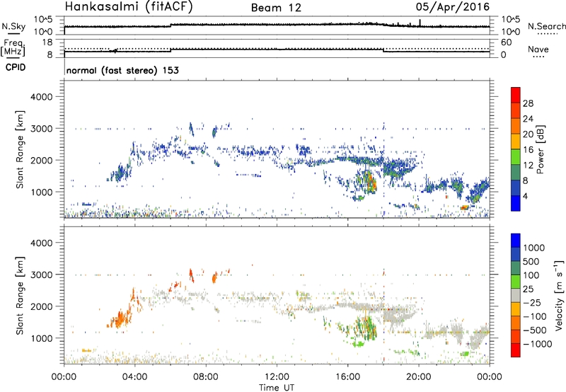The height and width of the screenshot is (392, 566).
Task: Select the 24 label on the power scale
Action: 528,119
